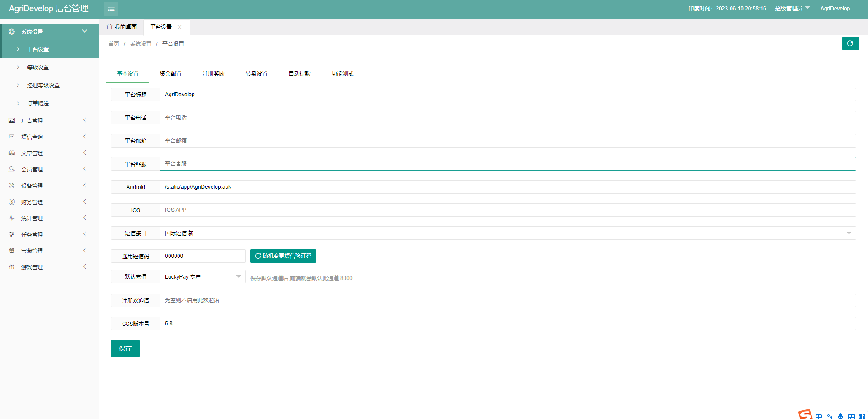Close the 平台设置 tab
Image resolution: width=868 pixels, height=419 pixels.
pyautogui.click(x=179, y=27)
